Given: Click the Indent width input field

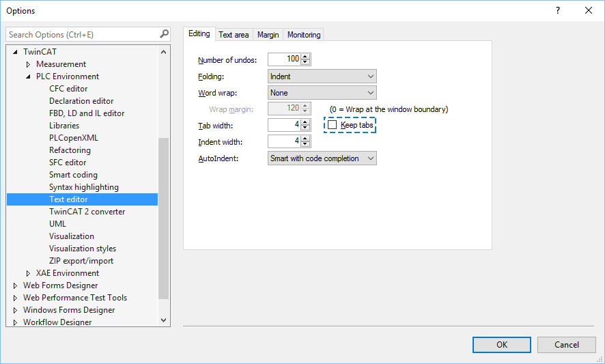Looking at the screenshot, I should (x=284, y=141).
